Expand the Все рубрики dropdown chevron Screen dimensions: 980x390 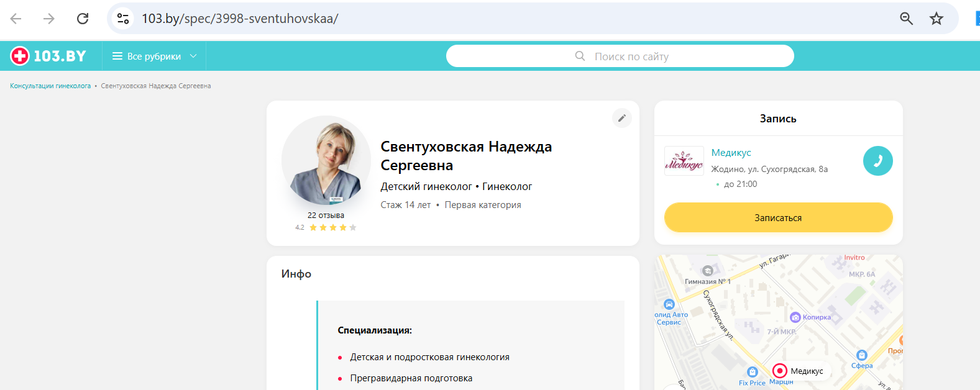click(x=193, y=56)
